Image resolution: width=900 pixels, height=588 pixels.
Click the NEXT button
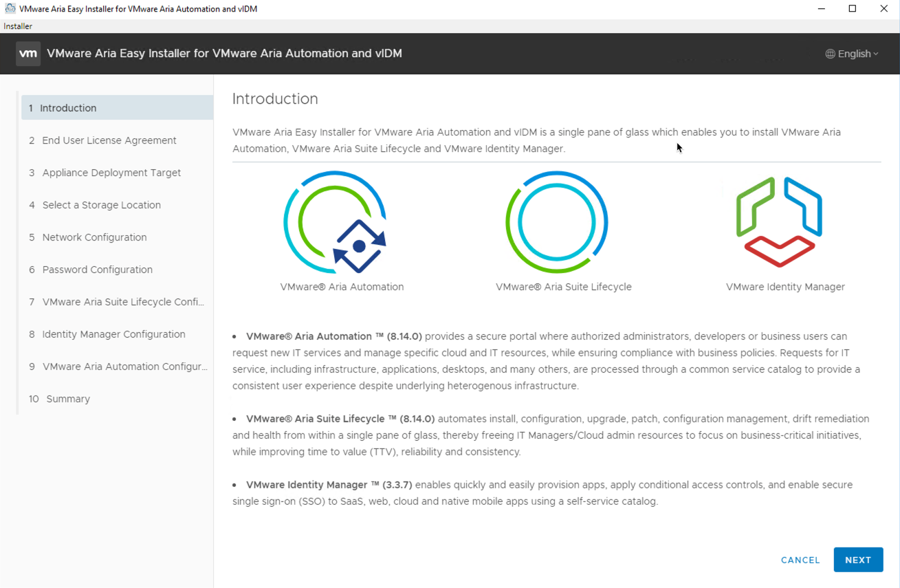[858, 560]
